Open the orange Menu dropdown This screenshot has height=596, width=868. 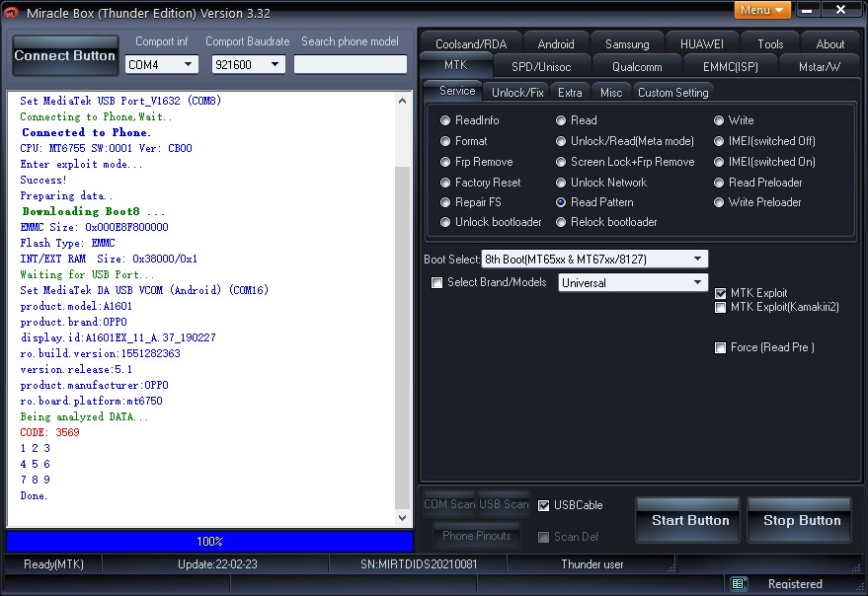pyautogui.click(x=762, y=10)
